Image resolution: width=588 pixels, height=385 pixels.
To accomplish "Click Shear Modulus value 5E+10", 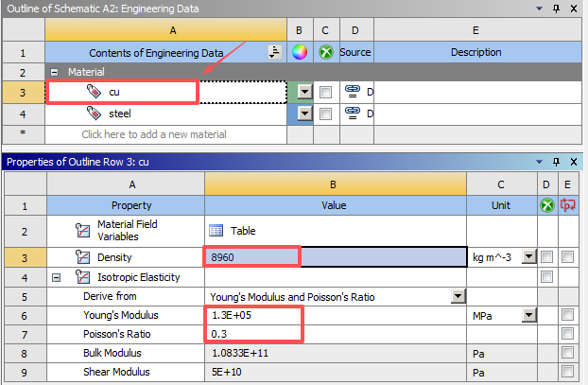I will 336,372.
